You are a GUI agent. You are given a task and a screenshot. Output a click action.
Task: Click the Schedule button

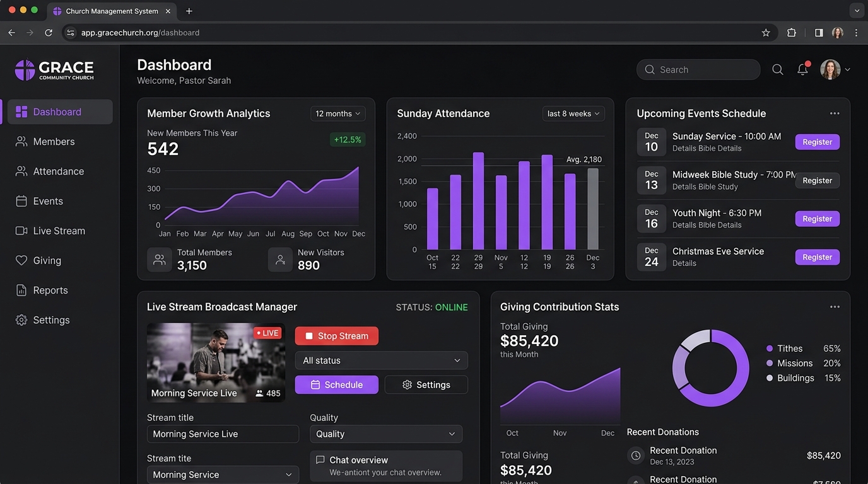coord(337,384)
